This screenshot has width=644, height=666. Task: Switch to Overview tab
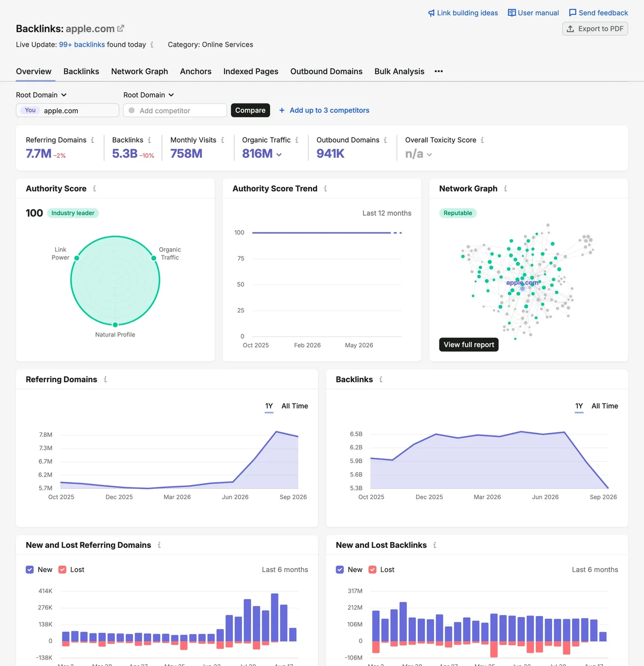click(34, 71)
